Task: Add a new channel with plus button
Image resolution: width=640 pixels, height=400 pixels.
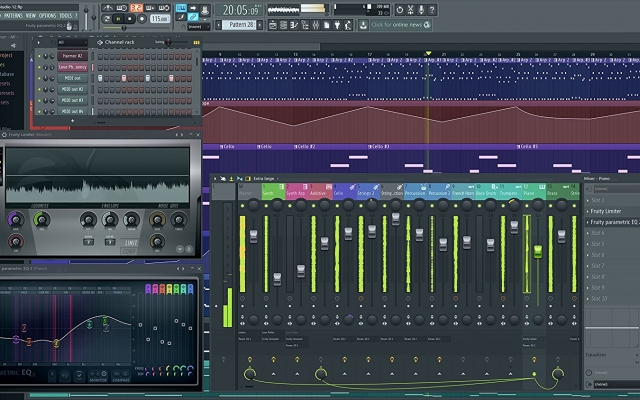Action: 73,121
